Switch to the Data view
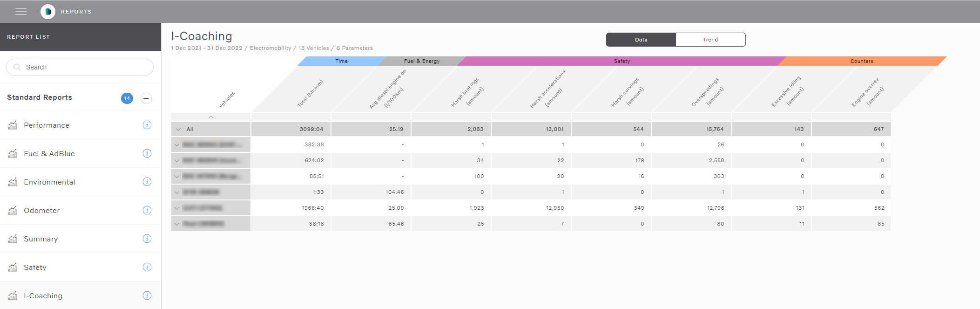Image resolution: width=980 pixels, height=309 pixels. coord(641,40)
